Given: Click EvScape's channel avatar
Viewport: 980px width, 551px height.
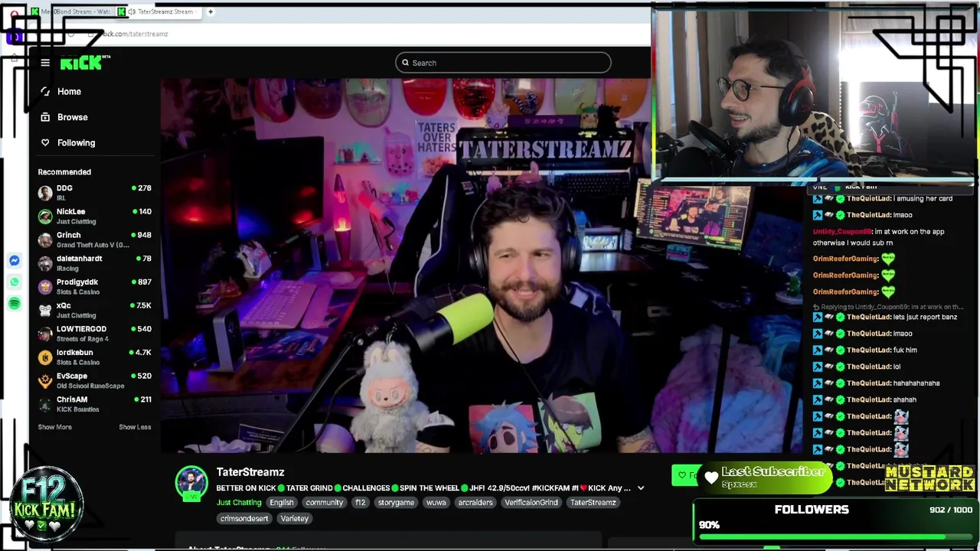Looking at the screenshot, I should click(45, 381).
